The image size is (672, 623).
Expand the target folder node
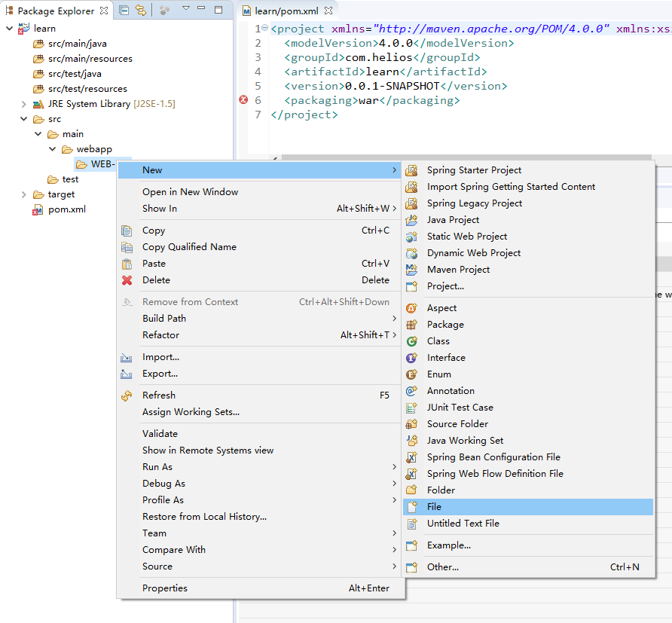(x=24, y=194)
